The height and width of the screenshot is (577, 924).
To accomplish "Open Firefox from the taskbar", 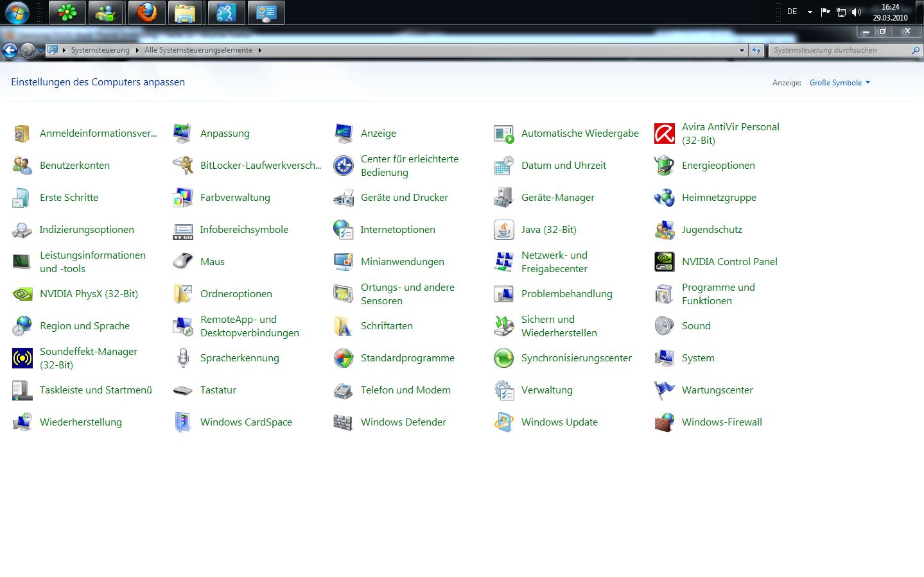I will [x=147, y=13].
